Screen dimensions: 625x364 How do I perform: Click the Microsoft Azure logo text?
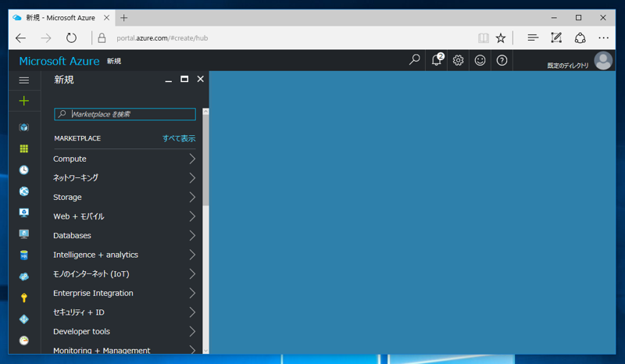click(59, 61)
